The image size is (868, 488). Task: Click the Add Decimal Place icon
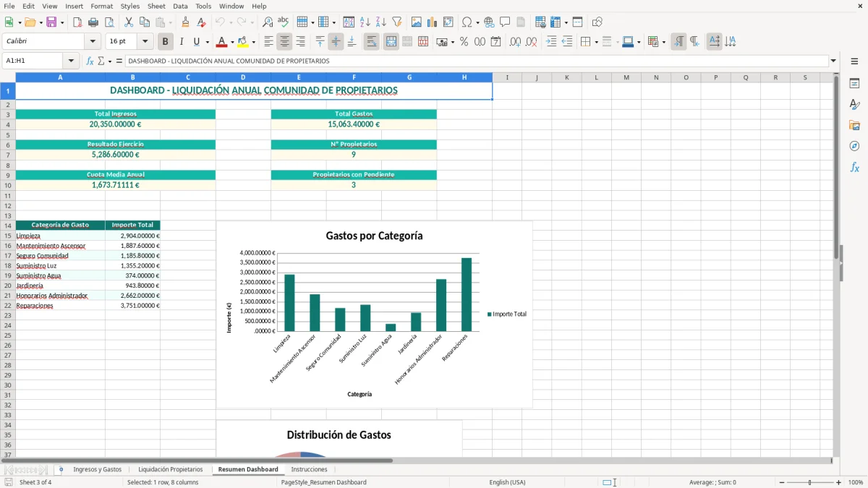point(516,42)
